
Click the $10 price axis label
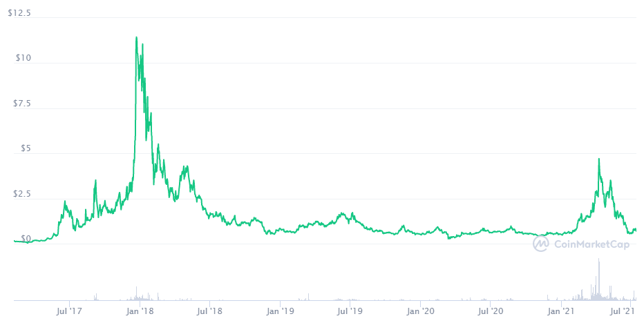tap(23, 58)
